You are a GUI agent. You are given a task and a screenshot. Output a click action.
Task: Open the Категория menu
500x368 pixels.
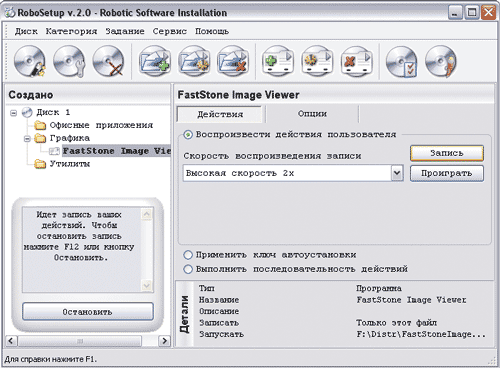point(71,31)
